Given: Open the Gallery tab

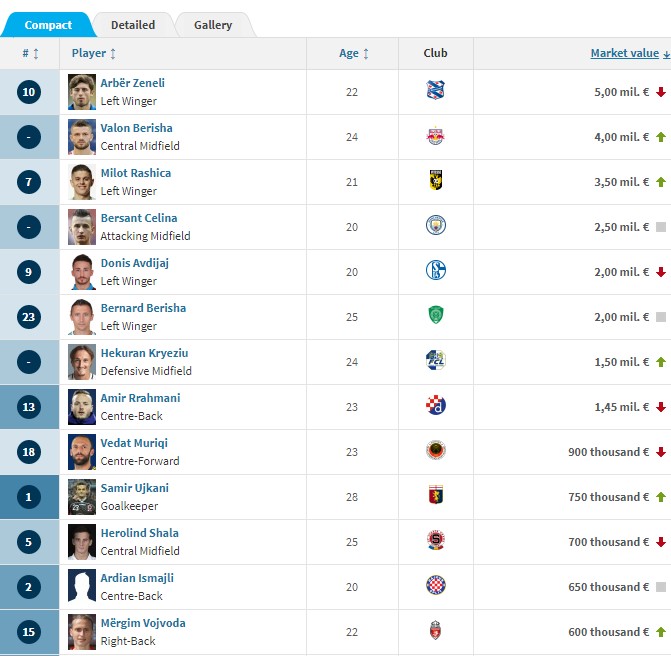Looking at the screenshot, I should [x=213, y=25].
